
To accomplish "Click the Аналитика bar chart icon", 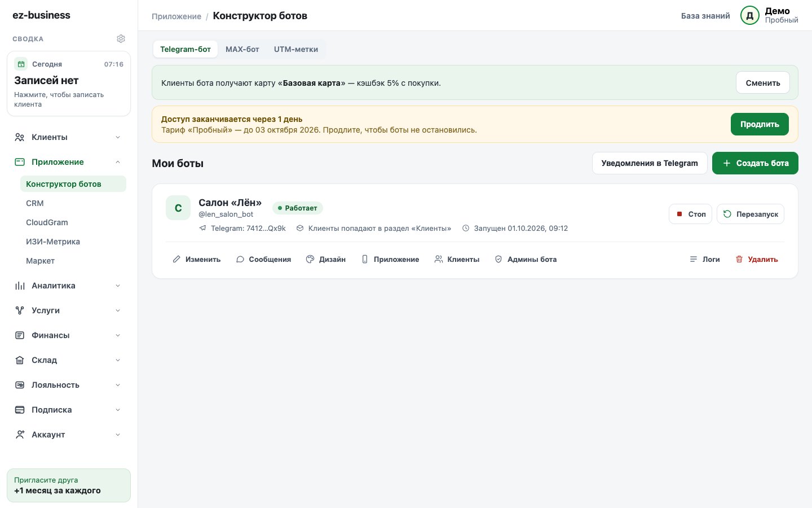I will (x=20, y=286).
